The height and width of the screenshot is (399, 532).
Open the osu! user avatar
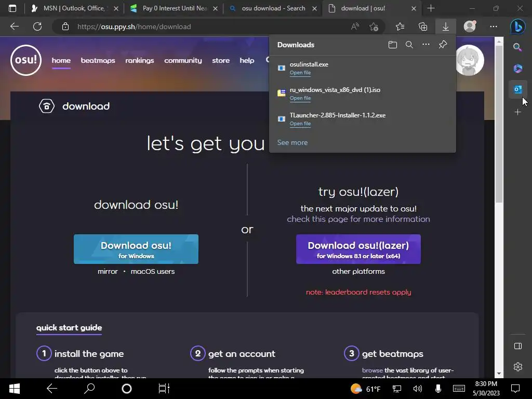(470, 60)
